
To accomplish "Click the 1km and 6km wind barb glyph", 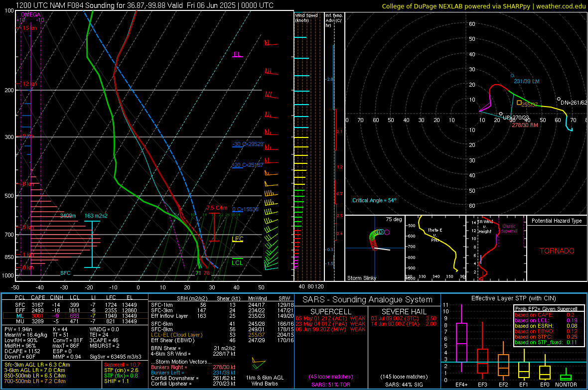I will 259,363.
